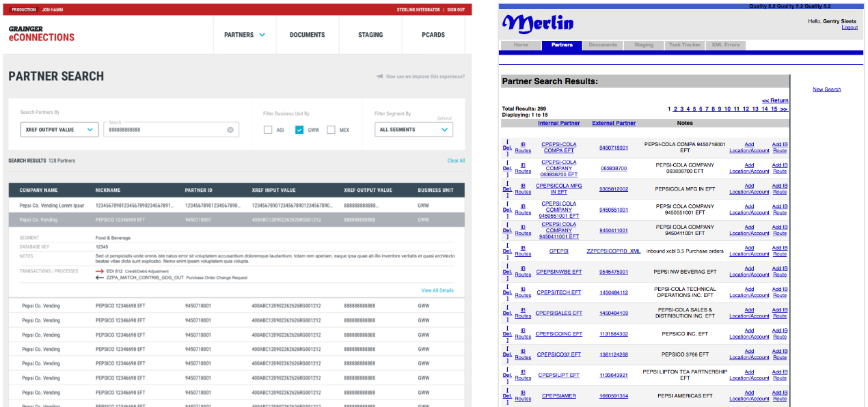Screen dimensions: 868x407
Task: Click the megaphone feedback icon
Action: pos(380,76)
